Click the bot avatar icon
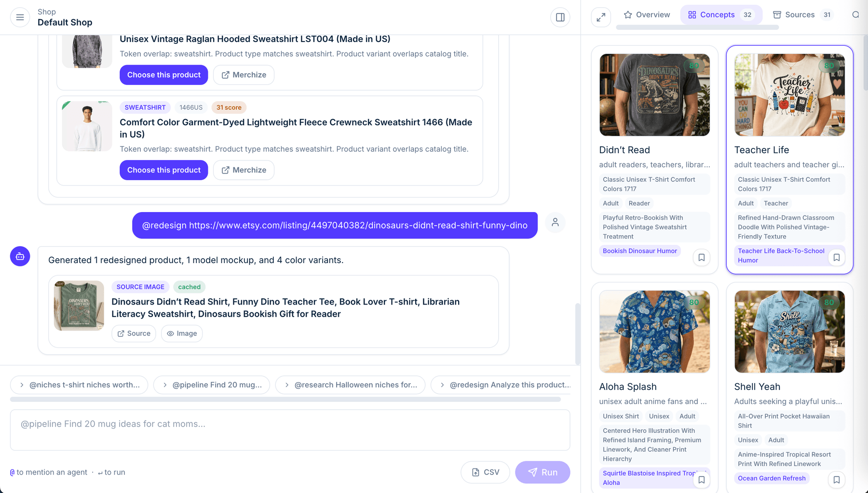 (20, 256)
